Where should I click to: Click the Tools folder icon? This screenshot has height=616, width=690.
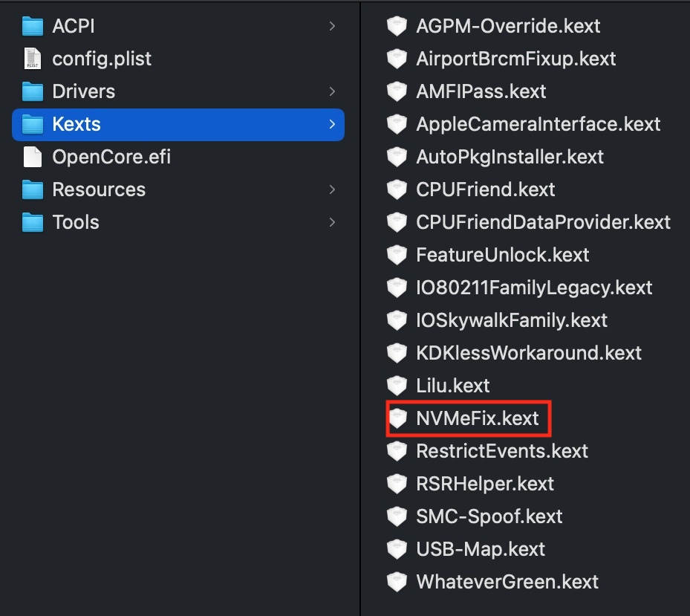click(33, 222)
